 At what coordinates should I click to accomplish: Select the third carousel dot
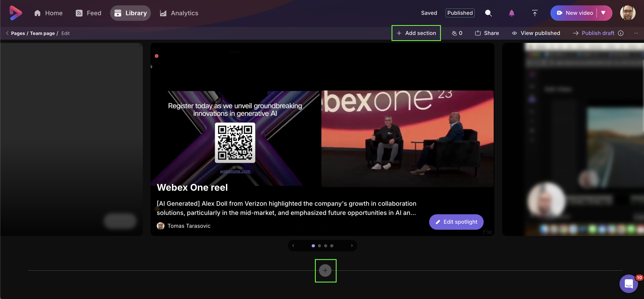325,246
